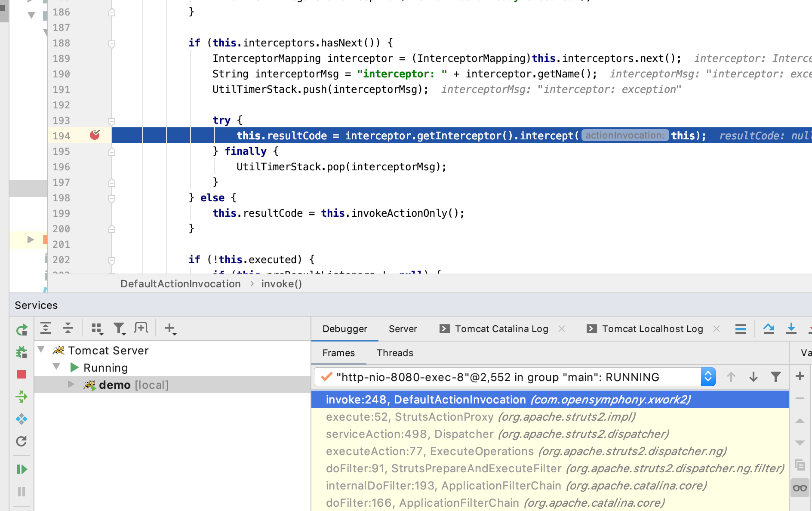Collapse the try block fold at line 193
This screenshot has width=812, height=511.
pyautogui.click(x=112, y=121)
